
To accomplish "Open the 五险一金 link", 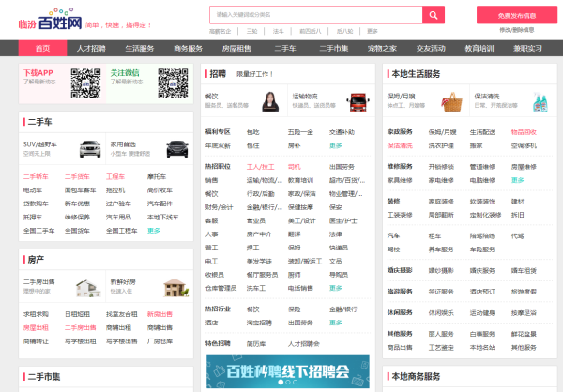I will (x=300, y=132).
